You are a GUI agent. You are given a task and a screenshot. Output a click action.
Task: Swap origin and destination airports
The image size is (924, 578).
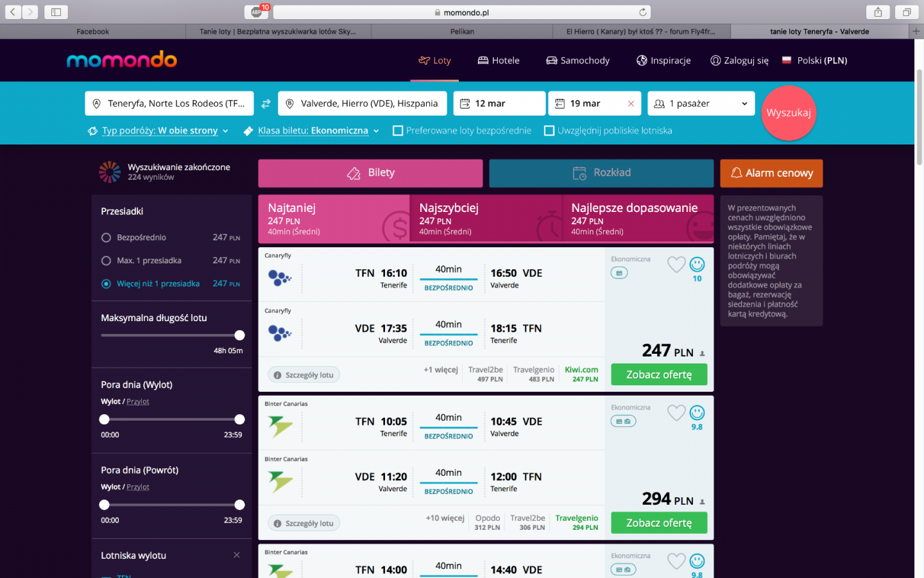pos(266,103)
